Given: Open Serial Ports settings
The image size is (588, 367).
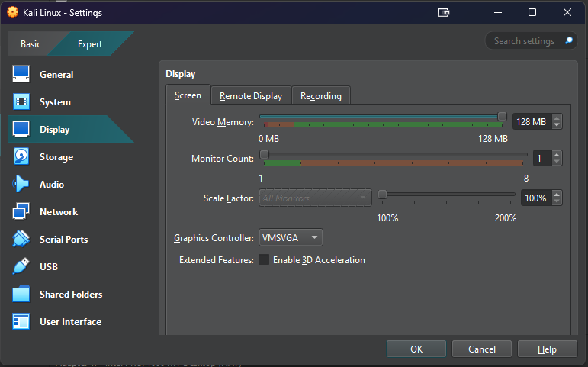Looking at the screenshot, I should [64, 239].
